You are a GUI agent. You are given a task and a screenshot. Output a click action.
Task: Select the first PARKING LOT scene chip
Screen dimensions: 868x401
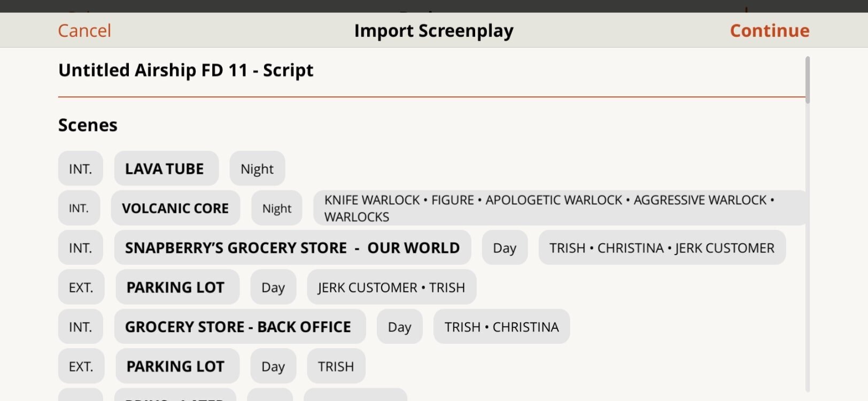tap(177, 287)
